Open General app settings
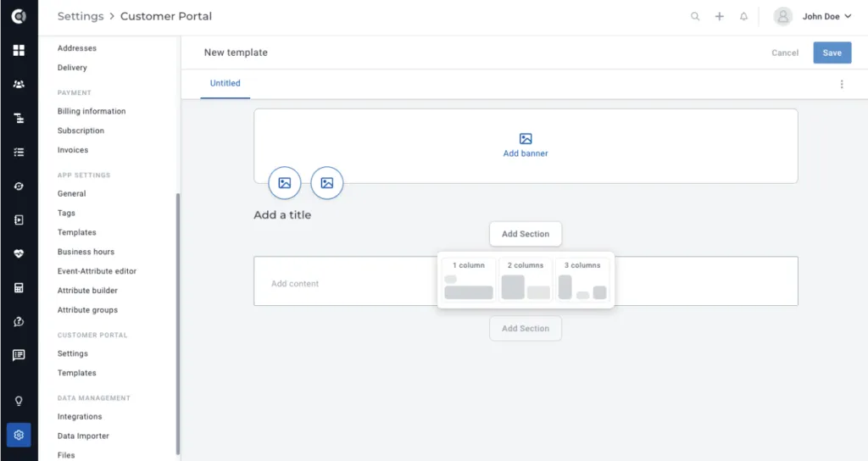 pos(72,194)
